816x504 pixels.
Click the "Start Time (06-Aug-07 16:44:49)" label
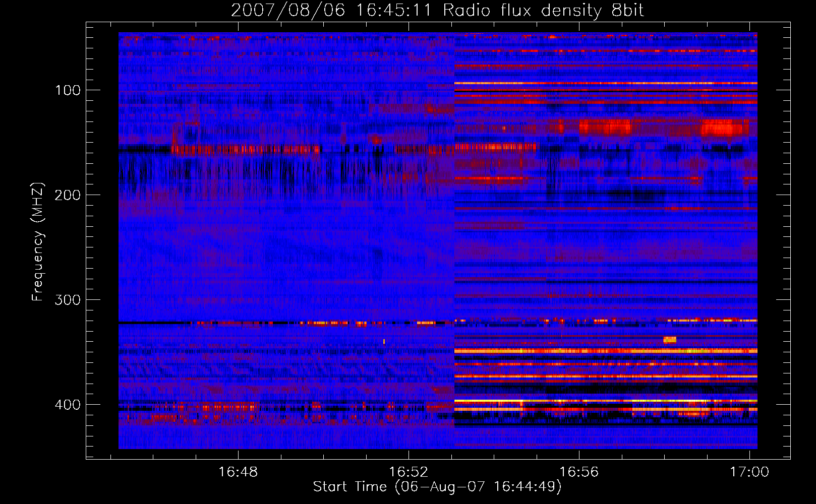coord(437,487)
